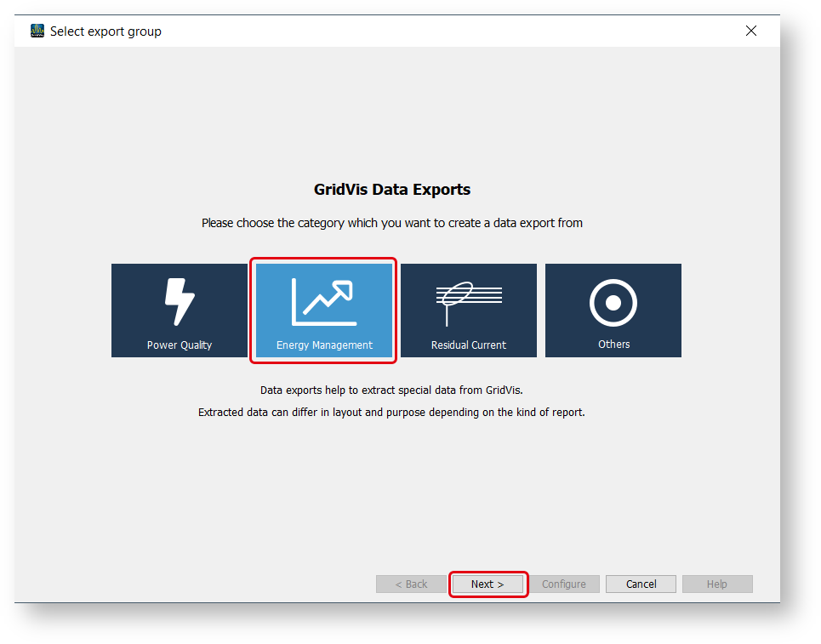Click the "Select export group" title text
821x644 pixels.
(x=105, y=31)
